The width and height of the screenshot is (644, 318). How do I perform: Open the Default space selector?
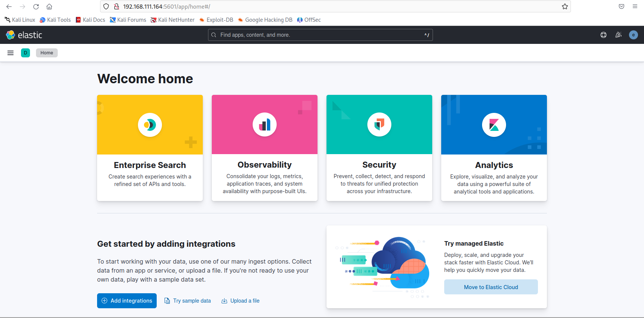tap(25, 53)
